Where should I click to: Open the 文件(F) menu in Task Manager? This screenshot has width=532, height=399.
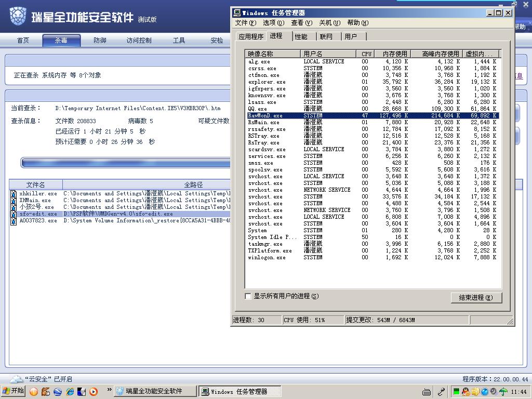[x=246, y=23]
